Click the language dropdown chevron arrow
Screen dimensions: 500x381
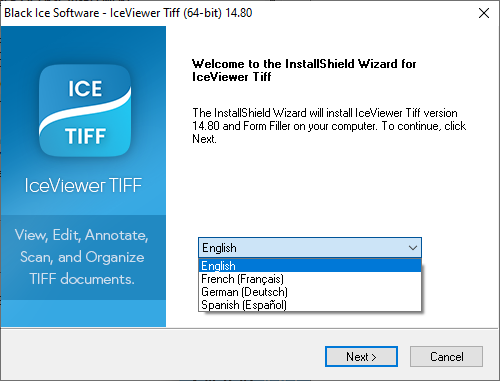[x=413, y=248]
